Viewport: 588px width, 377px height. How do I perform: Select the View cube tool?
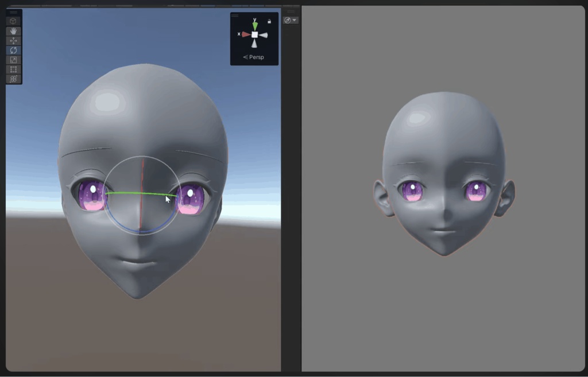(x=13, y=21)
